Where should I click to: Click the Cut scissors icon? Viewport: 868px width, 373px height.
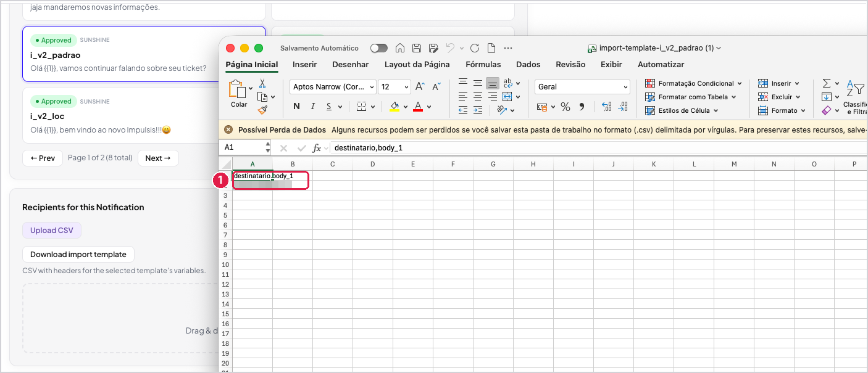coord(262,83)
